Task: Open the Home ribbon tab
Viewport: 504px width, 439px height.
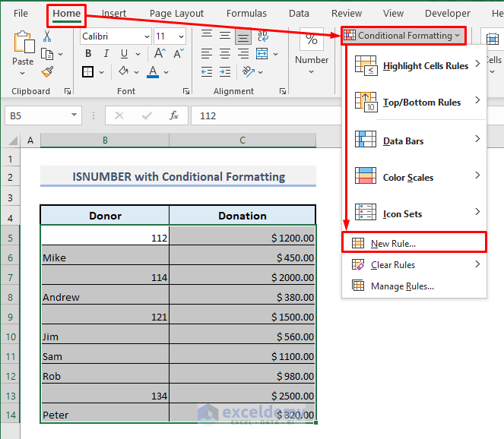Action: (67, 14)
